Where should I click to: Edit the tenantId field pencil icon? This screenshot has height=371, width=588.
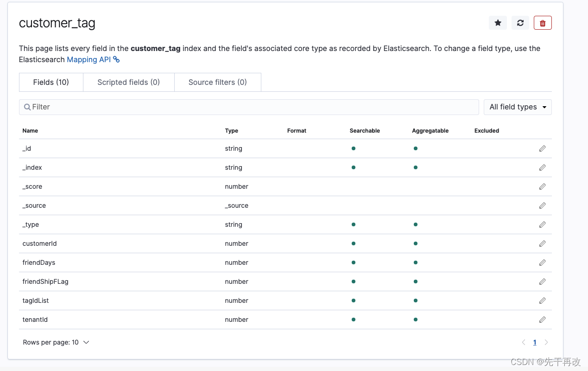(x=542, y=320)
